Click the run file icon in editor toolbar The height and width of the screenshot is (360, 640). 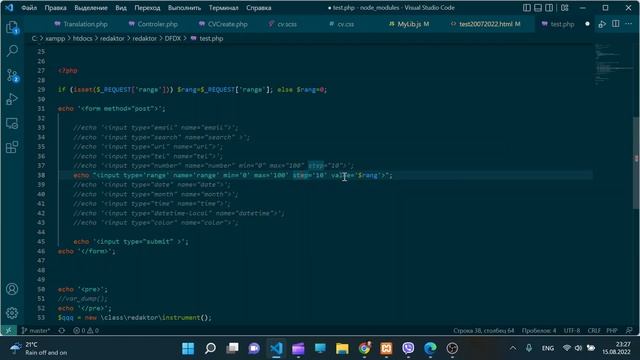[x=602, y=24]
